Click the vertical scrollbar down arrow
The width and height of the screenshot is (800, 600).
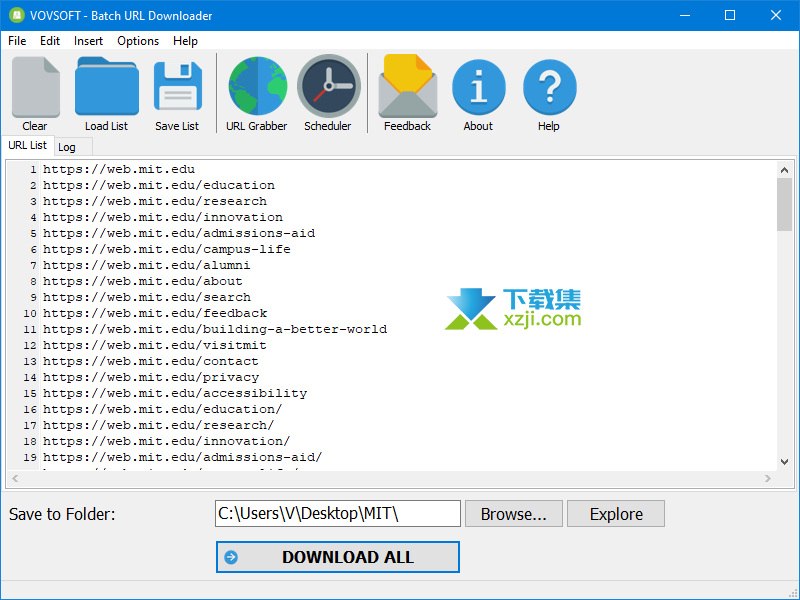coord(785,462)
